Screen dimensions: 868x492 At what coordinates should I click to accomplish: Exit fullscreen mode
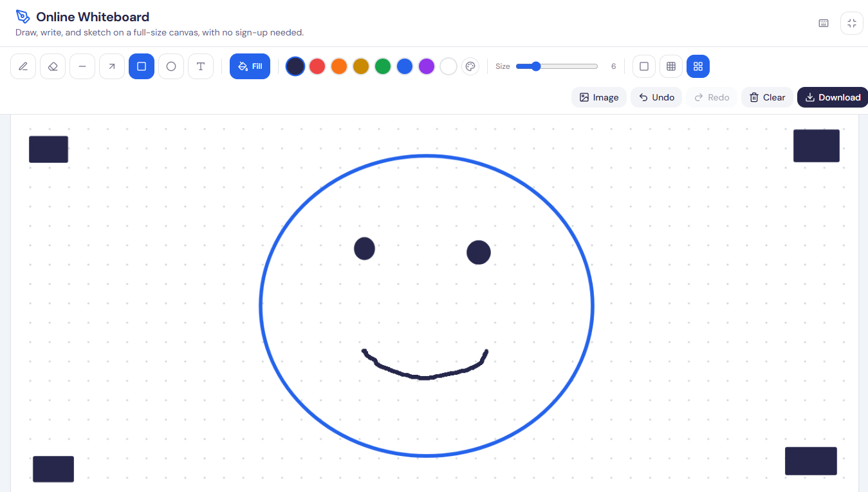click(x=852, y=23)
